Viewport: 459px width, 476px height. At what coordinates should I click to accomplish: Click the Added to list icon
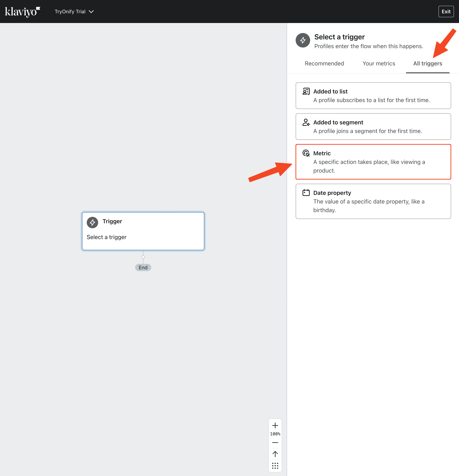click(306, 91)
